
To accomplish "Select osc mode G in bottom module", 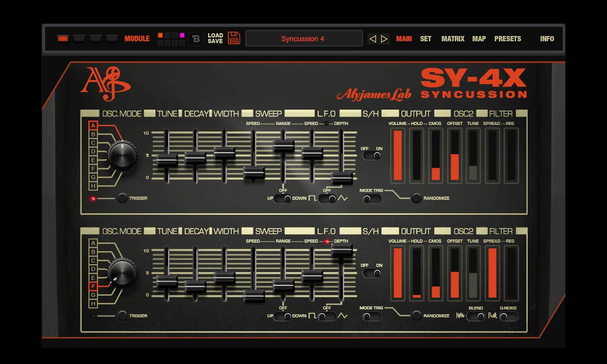I will [93, 295].
